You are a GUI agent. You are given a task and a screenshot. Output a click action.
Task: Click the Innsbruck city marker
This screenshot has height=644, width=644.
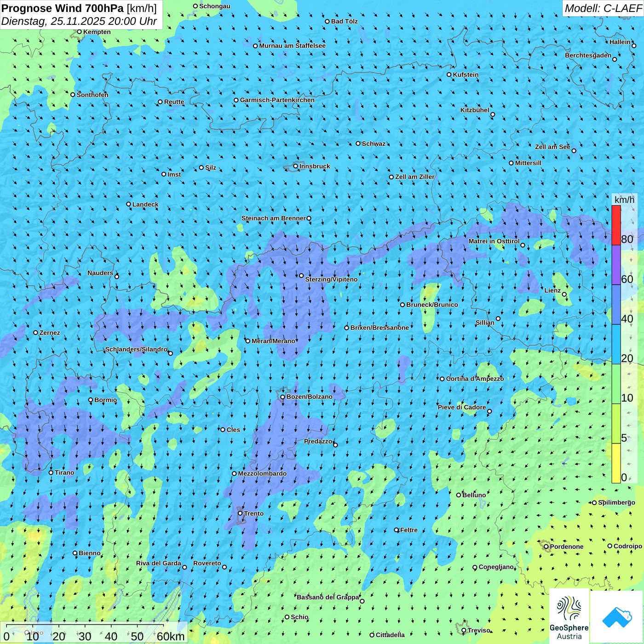click(x=296, y=166)
